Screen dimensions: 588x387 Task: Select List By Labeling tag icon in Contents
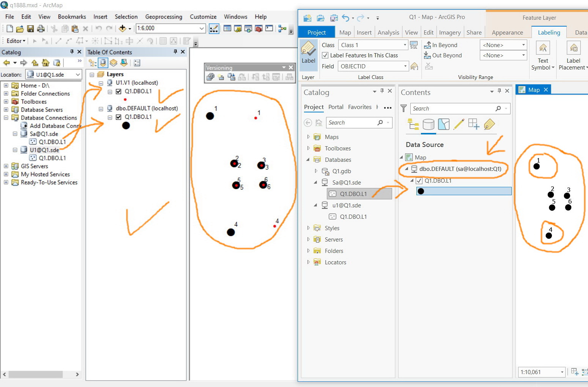489,124
